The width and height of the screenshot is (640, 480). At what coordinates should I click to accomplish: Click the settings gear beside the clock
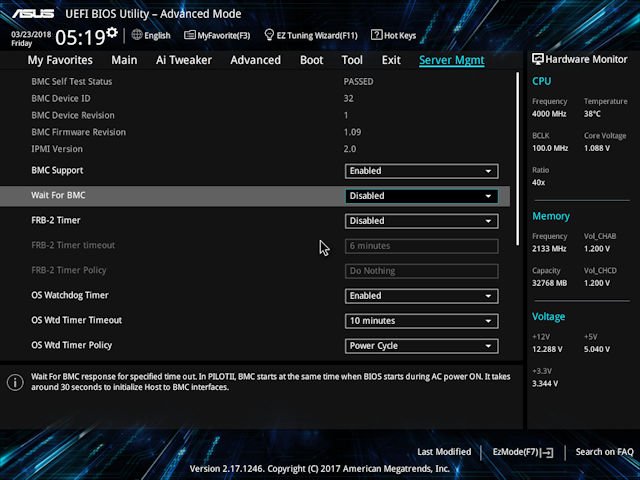point(112,32)
